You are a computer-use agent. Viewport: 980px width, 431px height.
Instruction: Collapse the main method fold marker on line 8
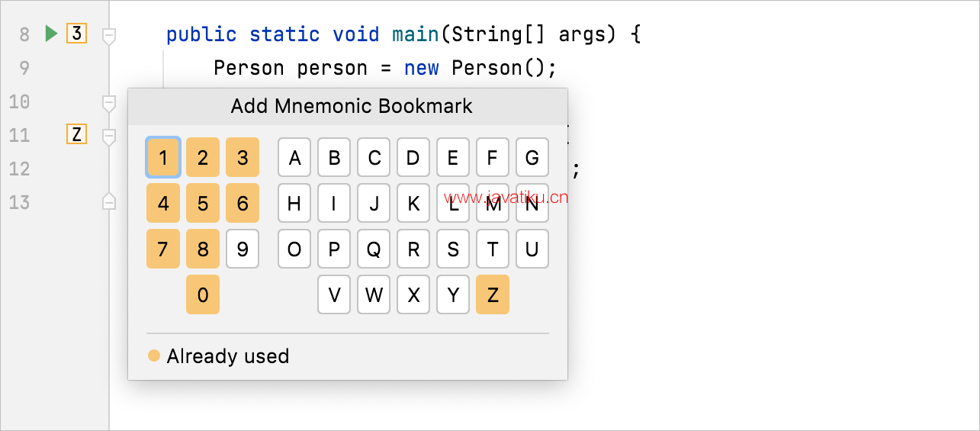109,35
